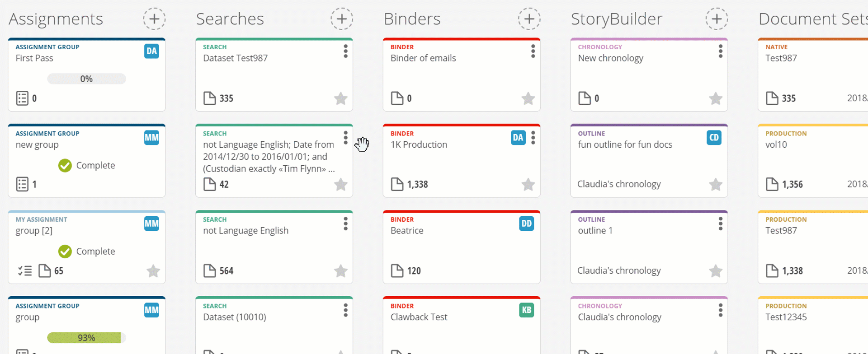Click First Pass 0% progress bar
868x354 pixels.
[86, 79]
